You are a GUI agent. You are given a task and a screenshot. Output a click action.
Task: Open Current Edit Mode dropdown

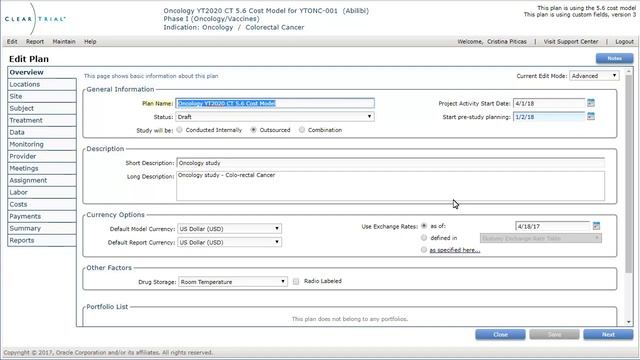594,76
